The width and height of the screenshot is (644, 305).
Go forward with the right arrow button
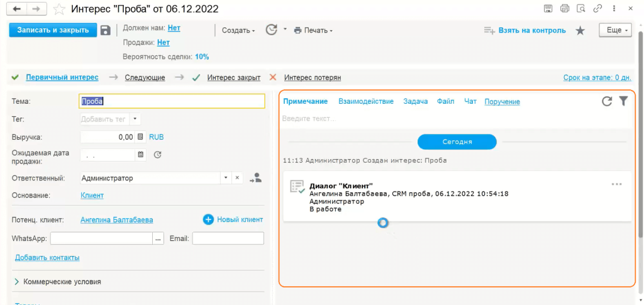pos(36,9)
